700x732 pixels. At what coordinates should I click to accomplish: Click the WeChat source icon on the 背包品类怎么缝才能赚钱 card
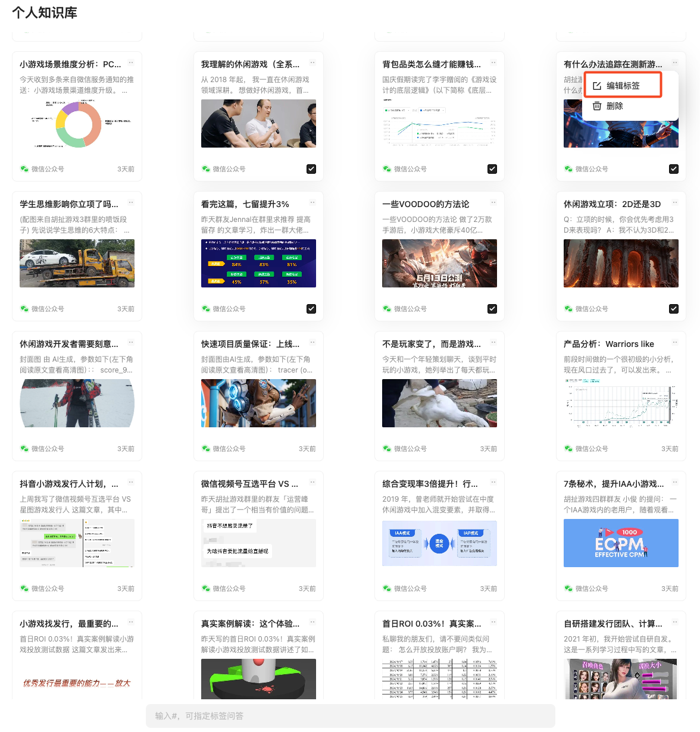pos(387,169)
